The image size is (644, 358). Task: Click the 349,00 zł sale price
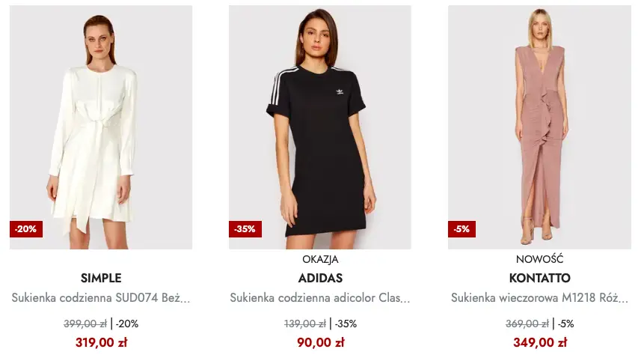coord(539,342)
